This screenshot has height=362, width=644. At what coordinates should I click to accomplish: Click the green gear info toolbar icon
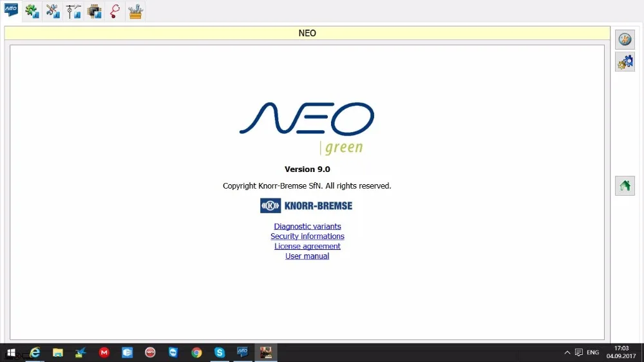(x=32, y=11)
